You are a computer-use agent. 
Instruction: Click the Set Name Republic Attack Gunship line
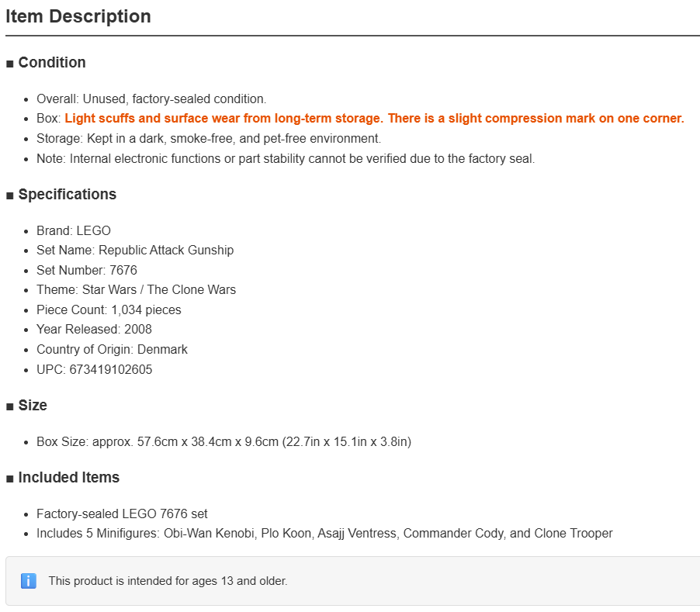[x=135, y=251]
